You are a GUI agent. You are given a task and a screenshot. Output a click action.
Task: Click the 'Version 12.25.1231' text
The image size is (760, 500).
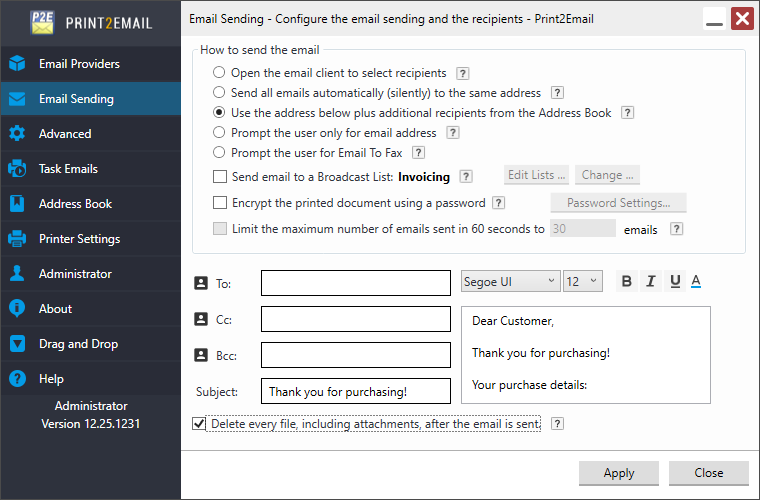(91, 423)
